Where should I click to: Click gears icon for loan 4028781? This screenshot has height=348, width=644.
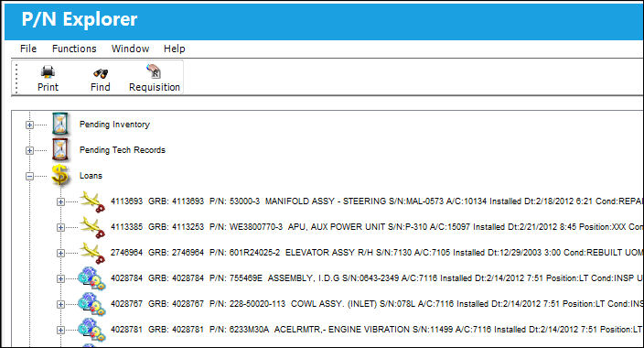[x=92, y=329]
